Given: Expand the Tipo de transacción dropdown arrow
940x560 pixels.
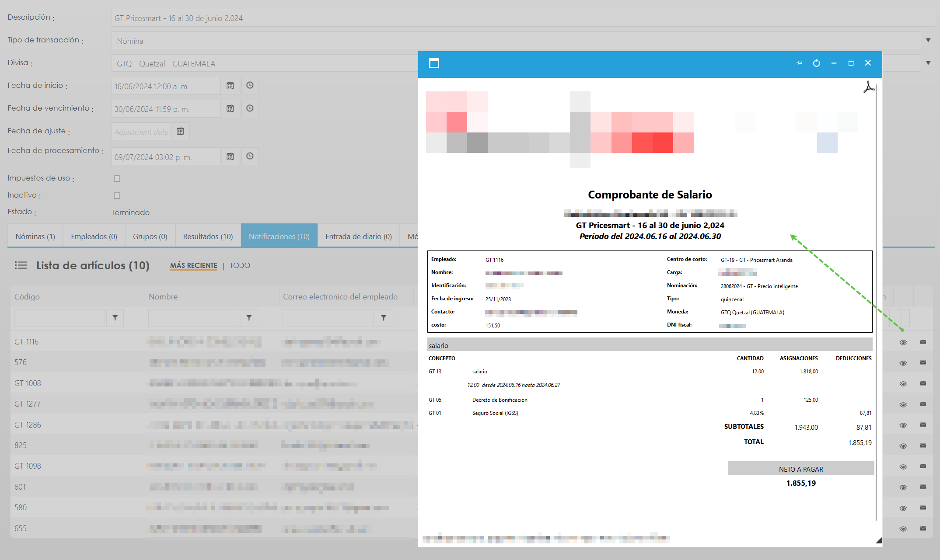Looking at the screenshot, I should click(928, 40).
